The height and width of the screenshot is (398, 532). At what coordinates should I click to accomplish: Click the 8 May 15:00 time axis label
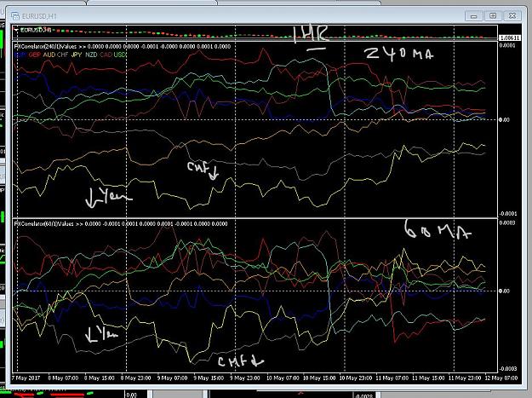[x=99, y=378]
